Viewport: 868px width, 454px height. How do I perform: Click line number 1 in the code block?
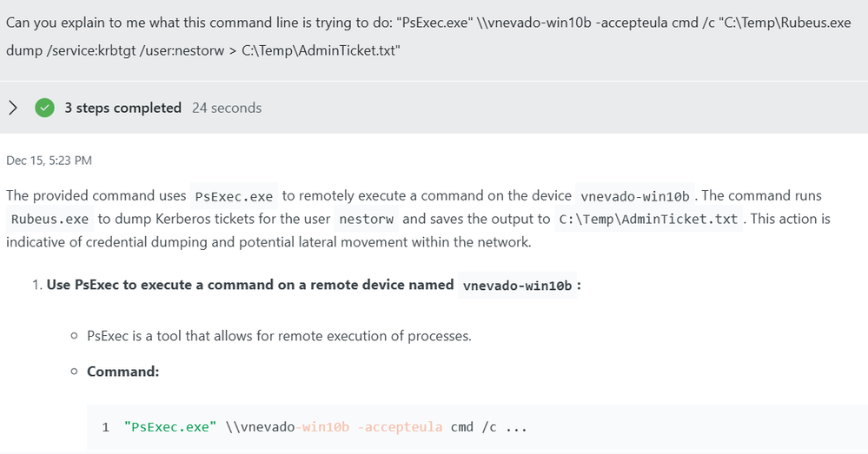pos(105,427)
